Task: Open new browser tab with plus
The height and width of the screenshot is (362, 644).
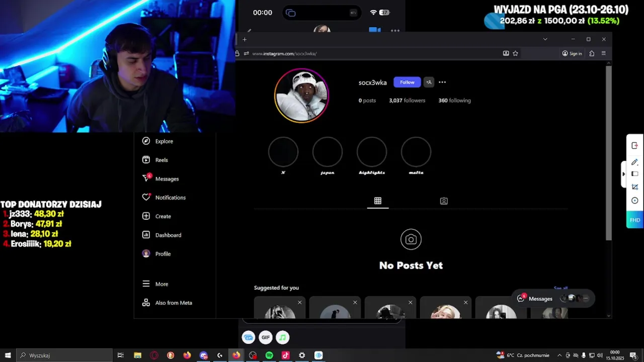Action: click(x=245, y=39)
